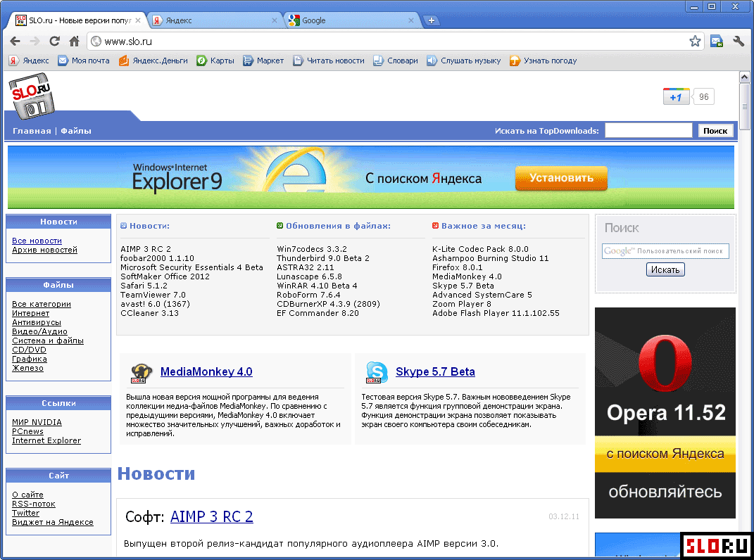Close the Google tab
Screen dimensions: 754x560
point(411,20)
